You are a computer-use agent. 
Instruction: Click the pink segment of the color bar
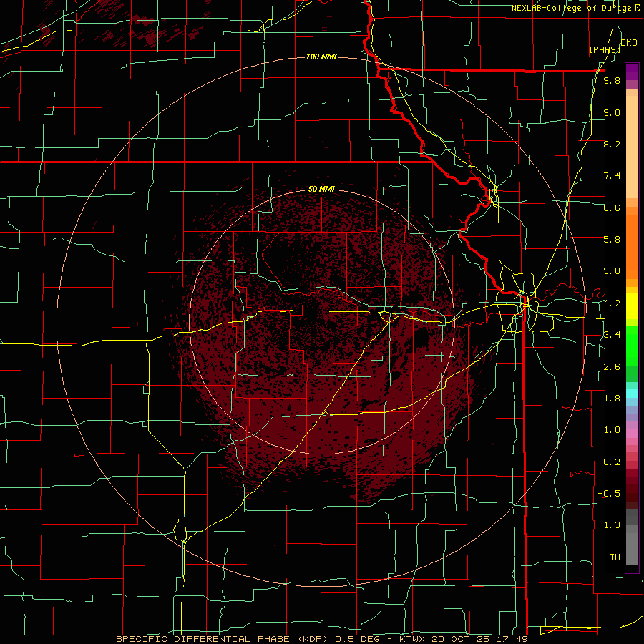(x=632, y=434)
